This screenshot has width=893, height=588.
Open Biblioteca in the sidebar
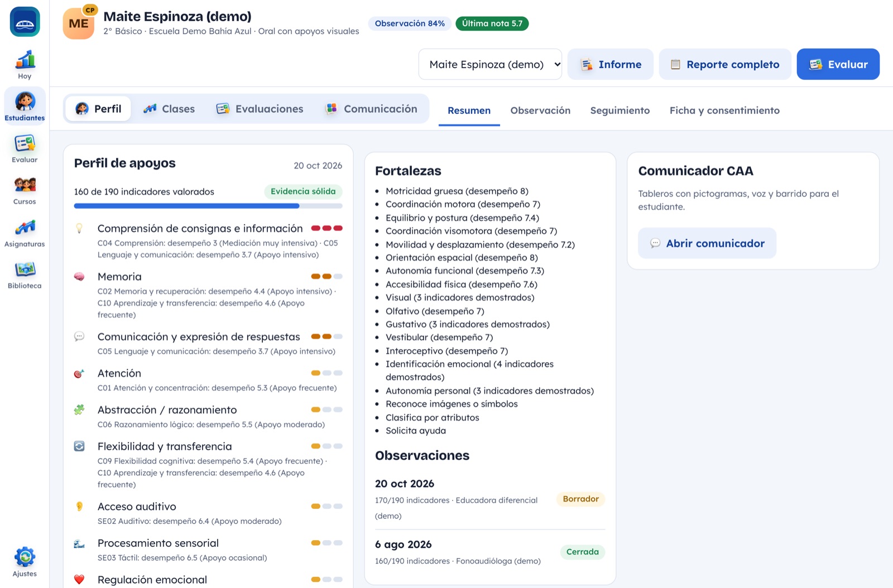pos(25,274)
